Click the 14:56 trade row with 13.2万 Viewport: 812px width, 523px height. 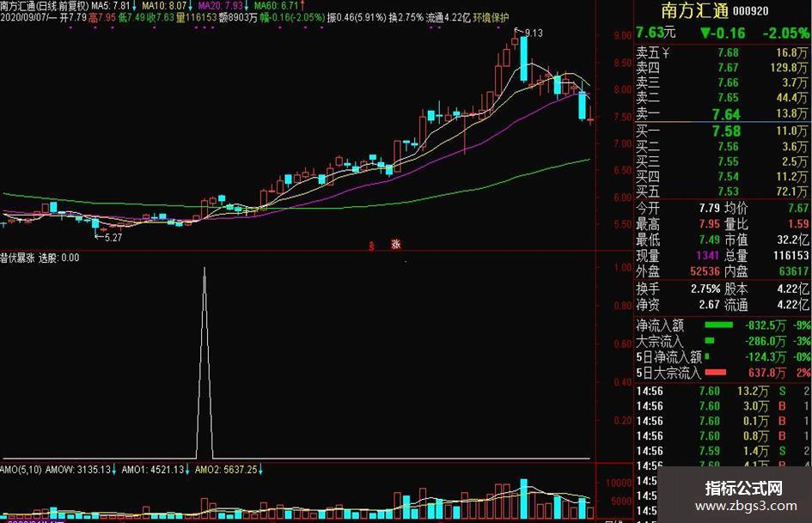pos(722,391)
